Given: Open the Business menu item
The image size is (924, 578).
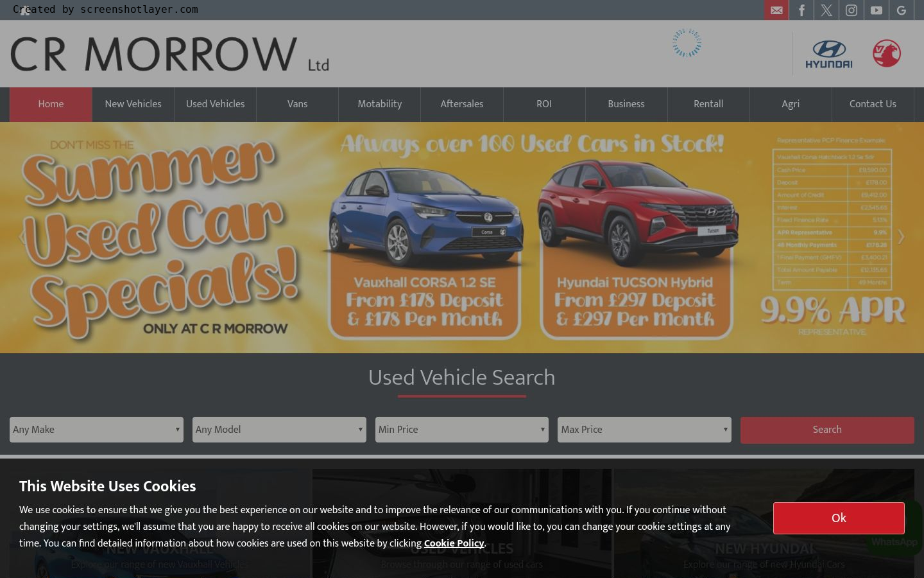Looking at the screenshot, I should point(626,104).
